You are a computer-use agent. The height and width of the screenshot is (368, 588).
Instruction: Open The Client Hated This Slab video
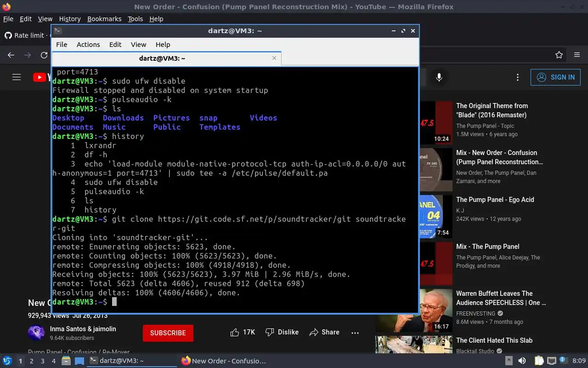pos(494,340)
